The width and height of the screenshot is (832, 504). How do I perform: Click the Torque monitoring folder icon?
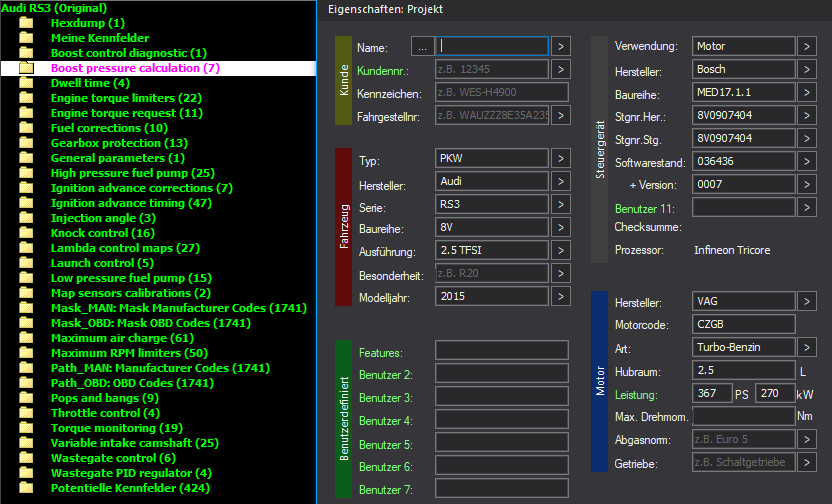[26, 428]
